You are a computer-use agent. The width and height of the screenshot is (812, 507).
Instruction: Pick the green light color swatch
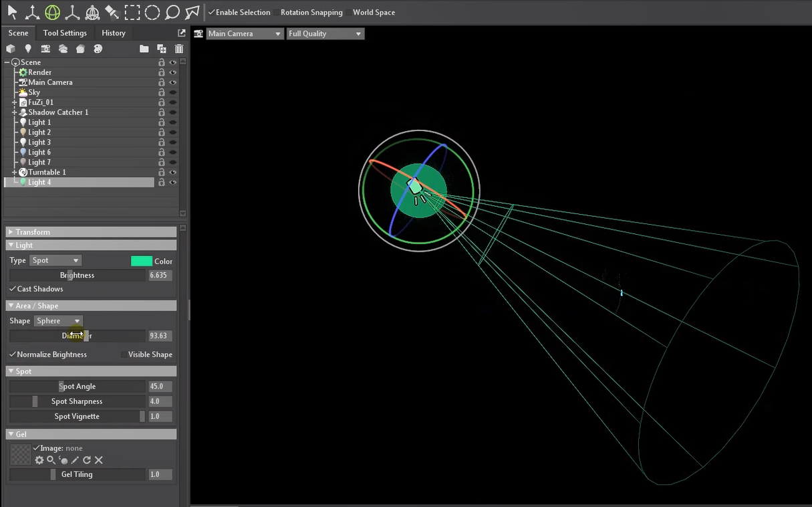pos(141,261)
